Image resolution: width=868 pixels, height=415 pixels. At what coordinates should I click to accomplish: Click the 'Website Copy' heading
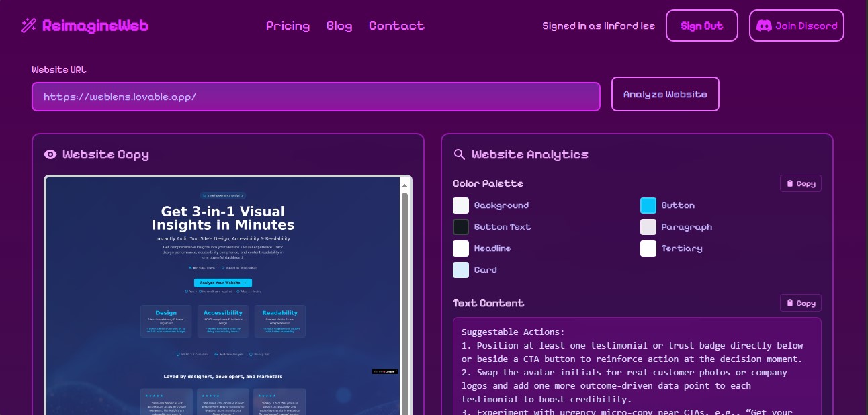[105, 154]
